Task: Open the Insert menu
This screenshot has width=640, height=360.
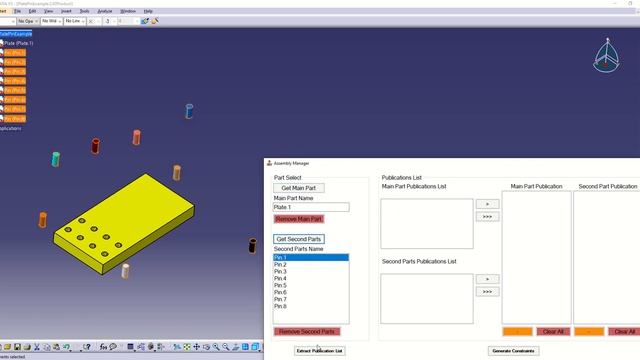Action: [x=66, y=11]
